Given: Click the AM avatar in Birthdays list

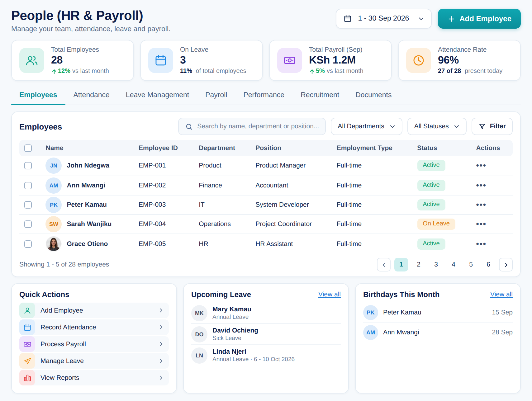Looking at the screenshot, I should (371, 333).
